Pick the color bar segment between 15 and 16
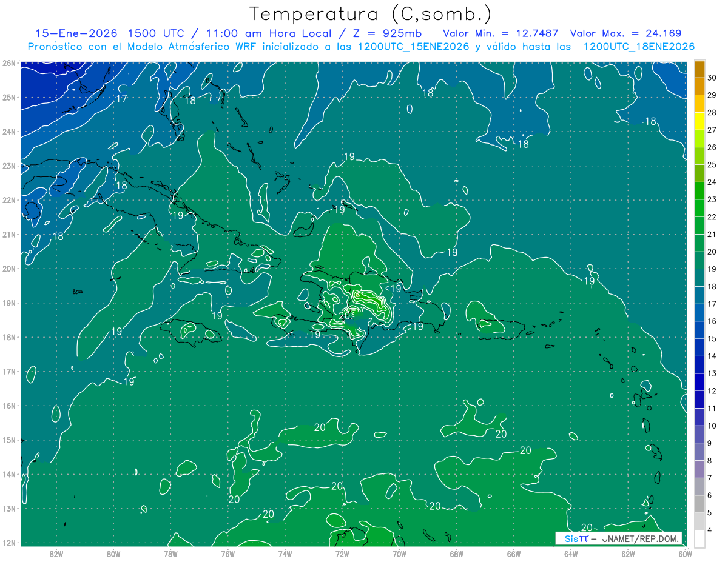 [x=699, y=330]
